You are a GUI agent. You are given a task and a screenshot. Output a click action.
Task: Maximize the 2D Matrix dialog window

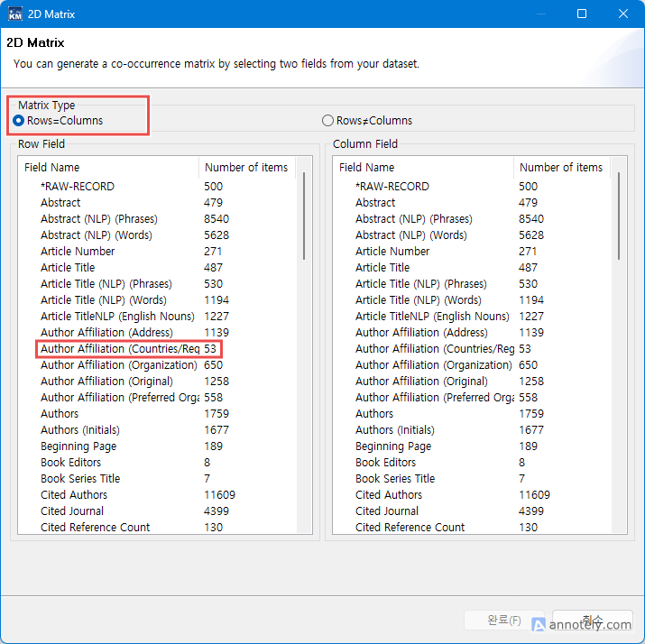[582, 14]
